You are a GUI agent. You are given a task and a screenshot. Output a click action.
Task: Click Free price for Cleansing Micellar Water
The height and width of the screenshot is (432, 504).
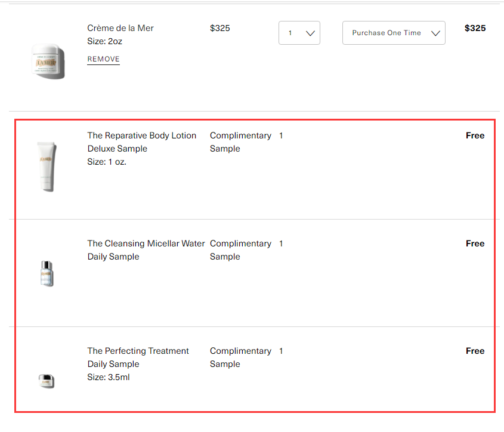(x=475, y=243)
